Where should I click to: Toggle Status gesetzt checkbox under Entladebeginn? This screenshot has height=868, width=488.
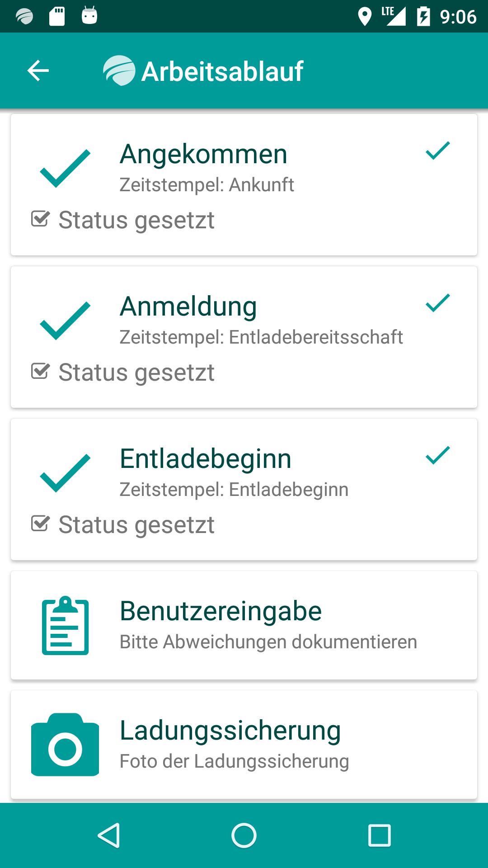pyautogui.click(x=40, y=524)
